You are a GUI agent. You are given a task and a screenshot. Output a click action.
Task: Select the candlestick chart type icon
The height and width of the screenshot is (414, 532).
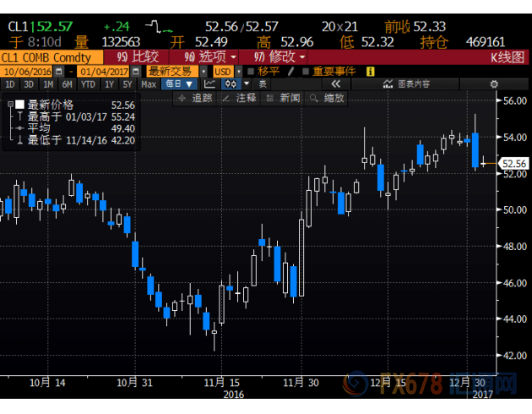pyautogui.click(x=231, y=84)
